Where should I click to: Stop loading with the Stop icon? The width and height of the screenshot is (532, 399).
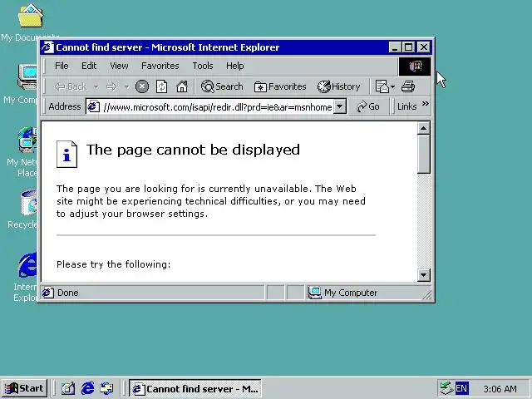(x=142, y=86)
